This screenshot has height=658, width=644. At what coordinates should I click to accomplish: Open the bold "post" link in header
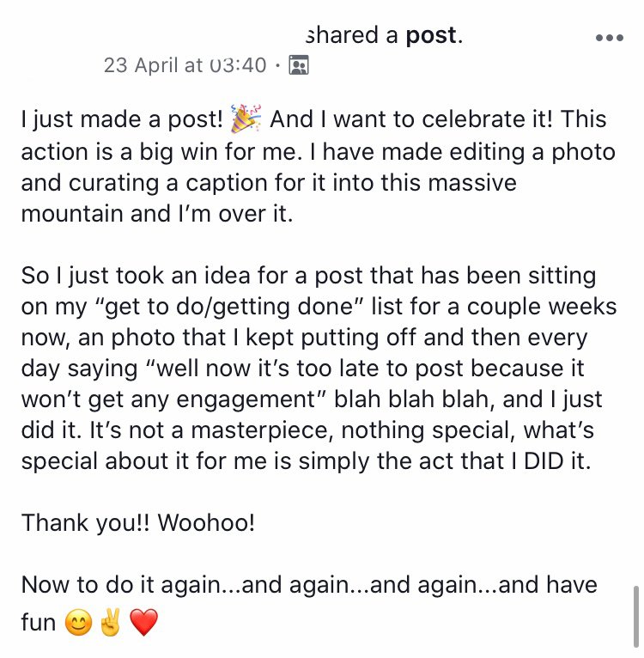point(431,35)
